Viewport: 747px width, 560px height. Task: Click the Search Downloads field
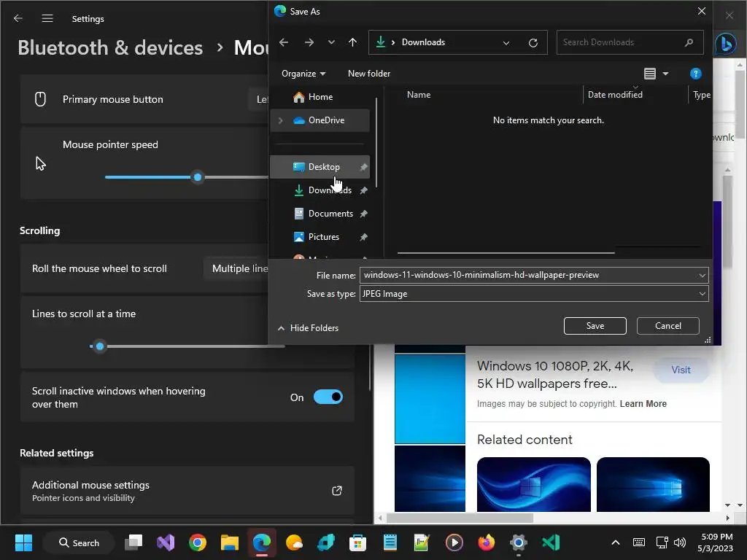(630, 42)
